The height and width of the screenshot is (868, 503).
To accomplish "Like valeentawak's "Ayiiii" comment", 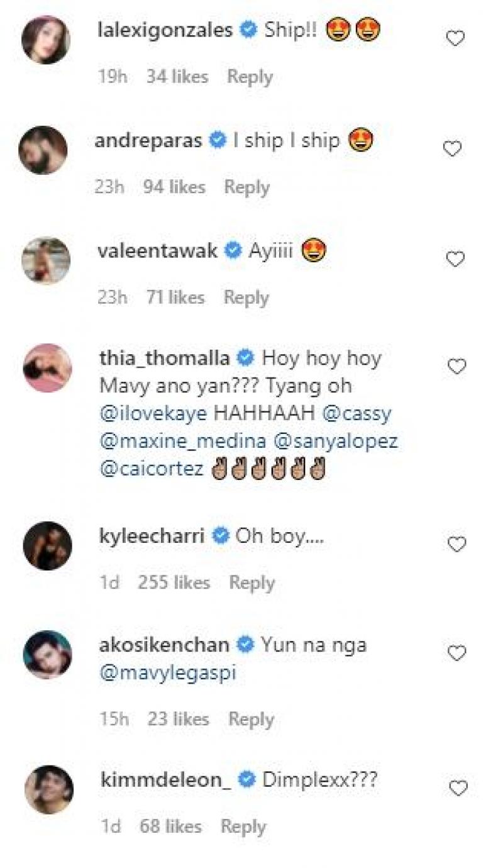I will (455, 259).
